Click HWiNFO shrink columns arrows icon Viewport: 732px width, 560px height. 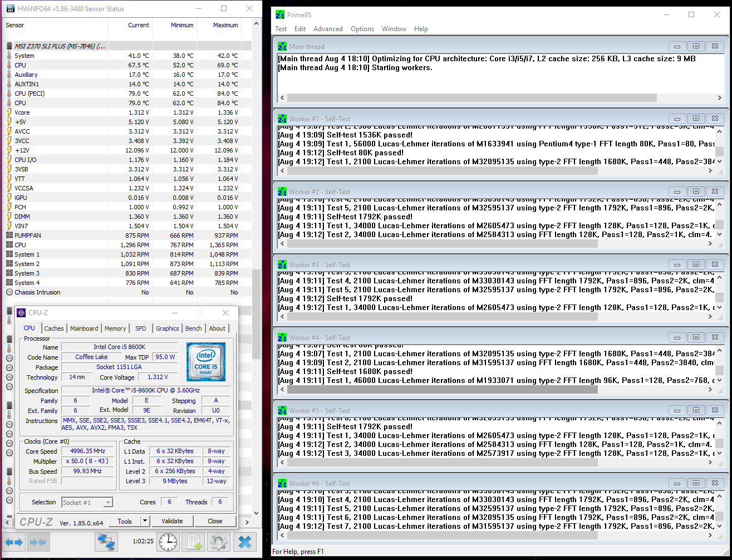pos(37,542)
